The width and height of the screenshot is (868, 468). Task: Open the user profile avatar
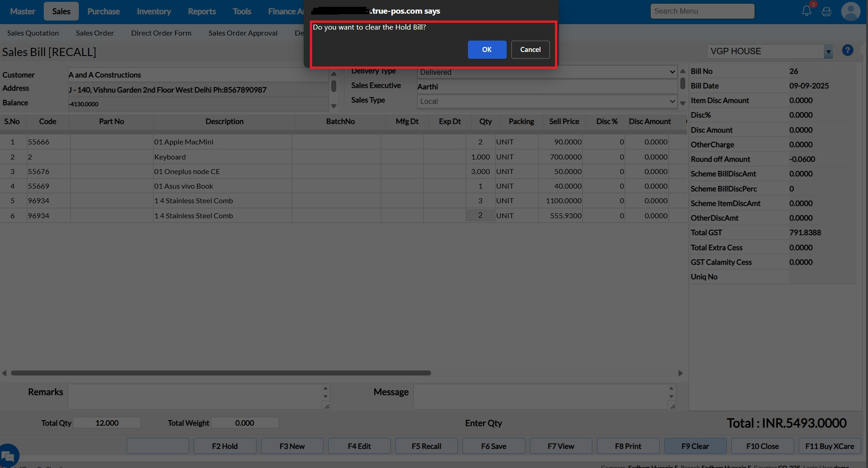tap(850, 11)
